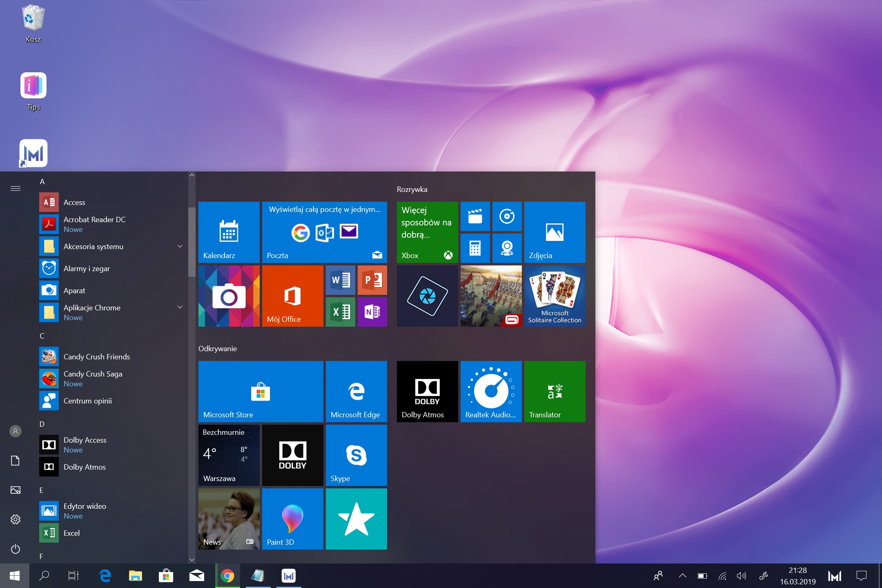Open Pictures from Start sidebar
Image resolution: width=882 pixels, height=588 pixels.
(x=16, y=490)
